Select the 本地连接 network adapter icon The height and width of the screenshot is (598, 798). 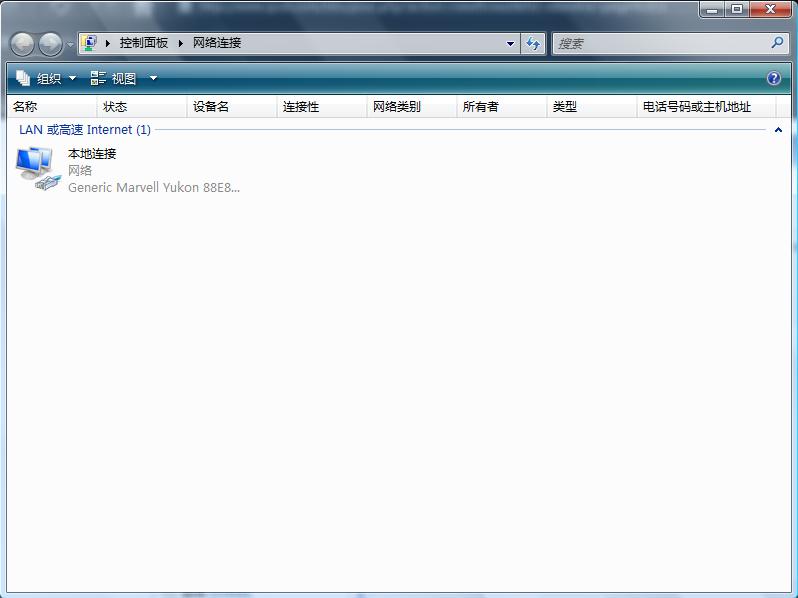click(38, 169)
